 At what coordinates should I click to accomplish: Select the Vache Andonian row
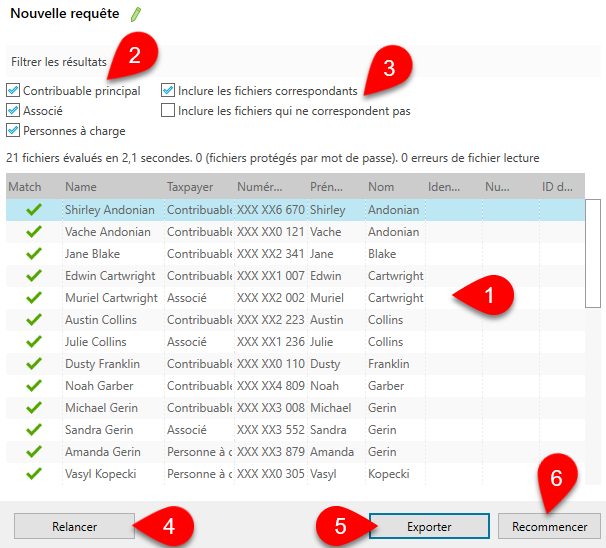click(295, 232)
